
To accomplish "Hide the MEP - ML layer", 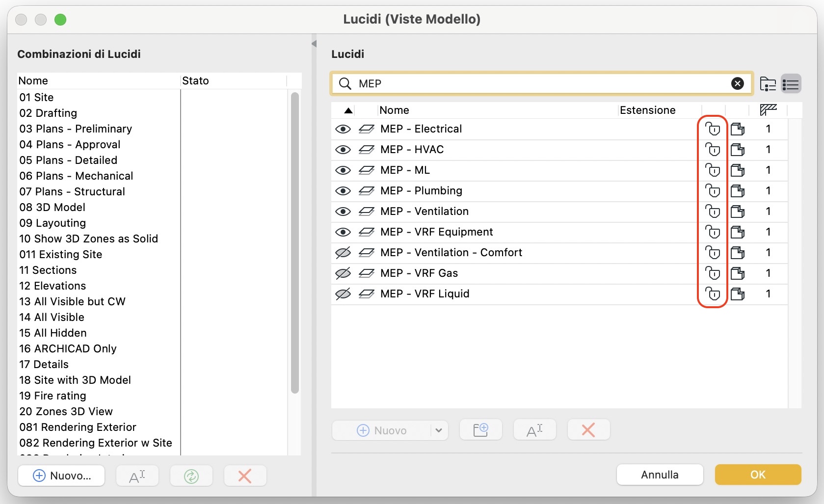I will pyautogui.click(x=343, y=170).
